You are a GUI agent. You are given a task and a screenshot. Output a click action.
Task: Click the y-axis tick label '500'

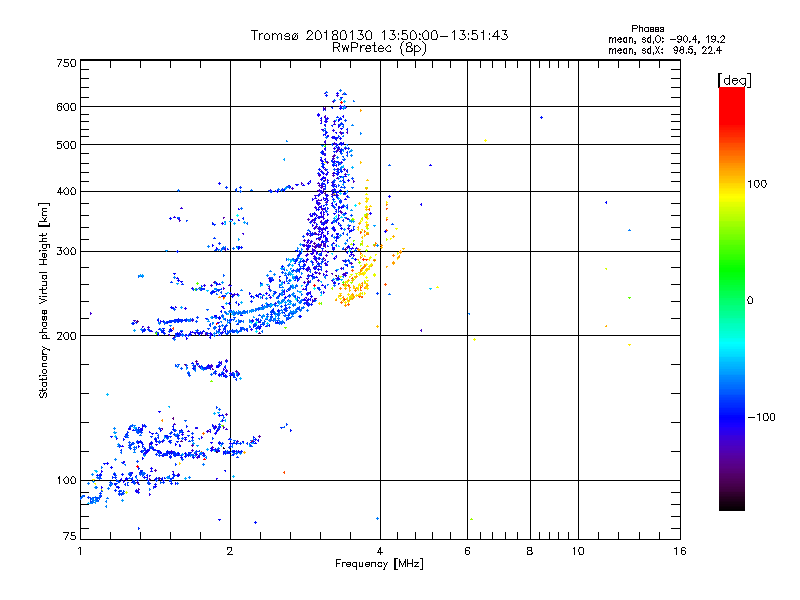pyautogui.click(x=66, y=145)
